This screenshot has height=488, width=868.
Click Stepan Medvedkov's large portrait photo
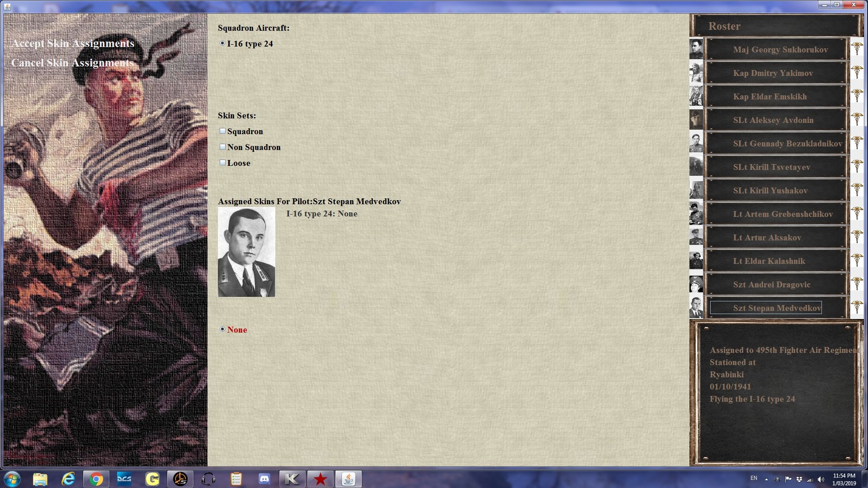[246, 252]
